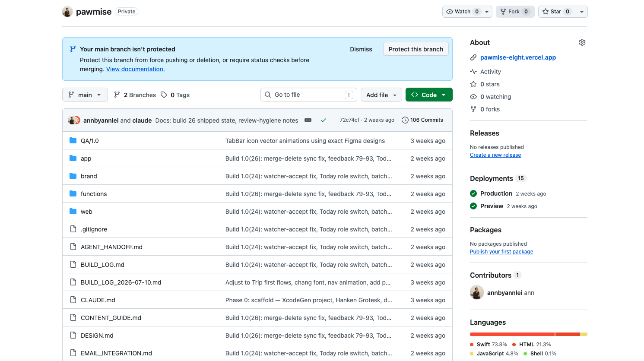Open the QA/1.0 folder

pos(90,141)
